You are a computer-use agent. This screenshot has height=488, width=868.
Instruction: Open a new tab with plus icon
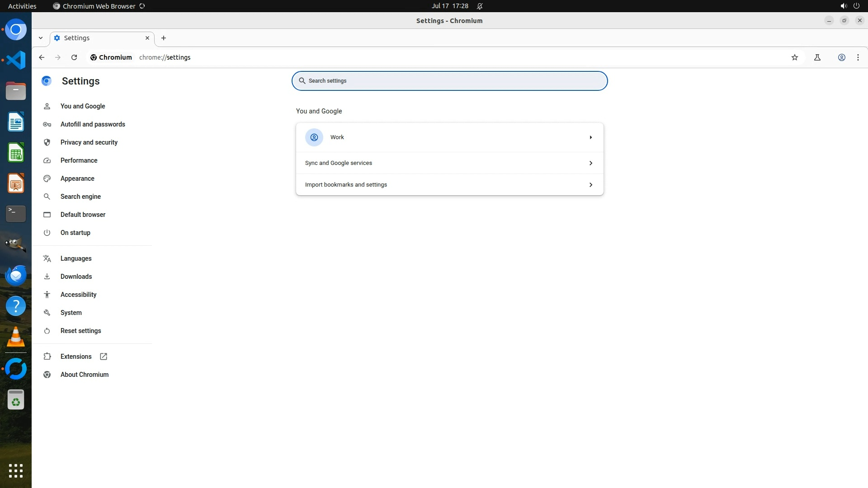pyautogui.click(x=164, y=38)
